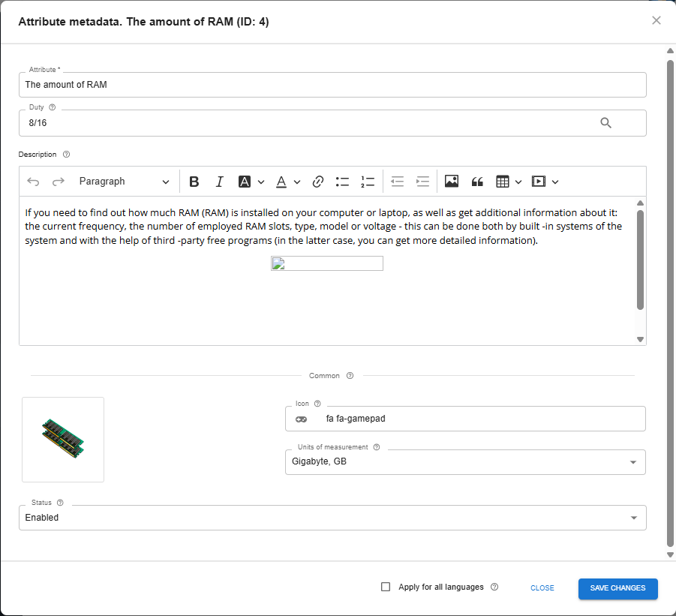The width and height of the screenshot is (676, 616).
Task: Click the SAVE CHANGES button
Action: (617, 588)
